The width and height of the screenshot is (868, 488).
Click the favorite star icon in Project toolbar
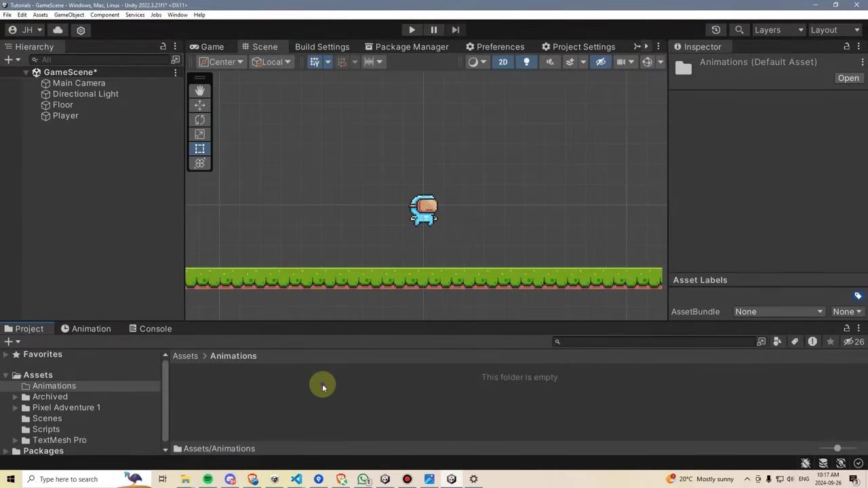click(830, 342)
